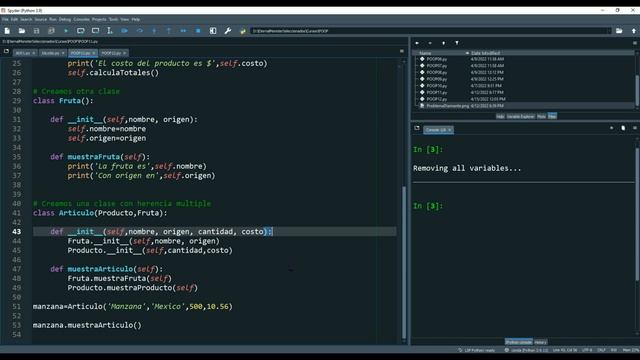Viewport: 640px width, 360px height.
Task: Switch to the Plots pane tab
Action: pyautogui.click(x=541, y=116)
